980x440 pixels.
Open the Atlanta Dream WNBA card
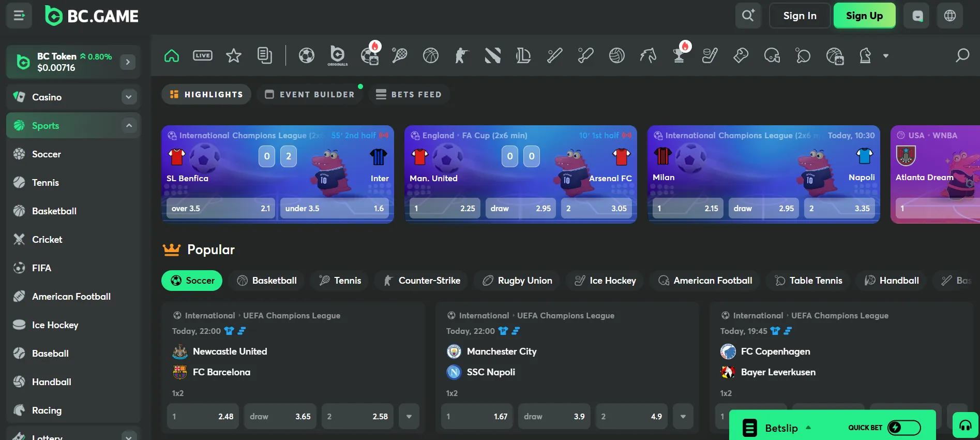coord(935,174)
